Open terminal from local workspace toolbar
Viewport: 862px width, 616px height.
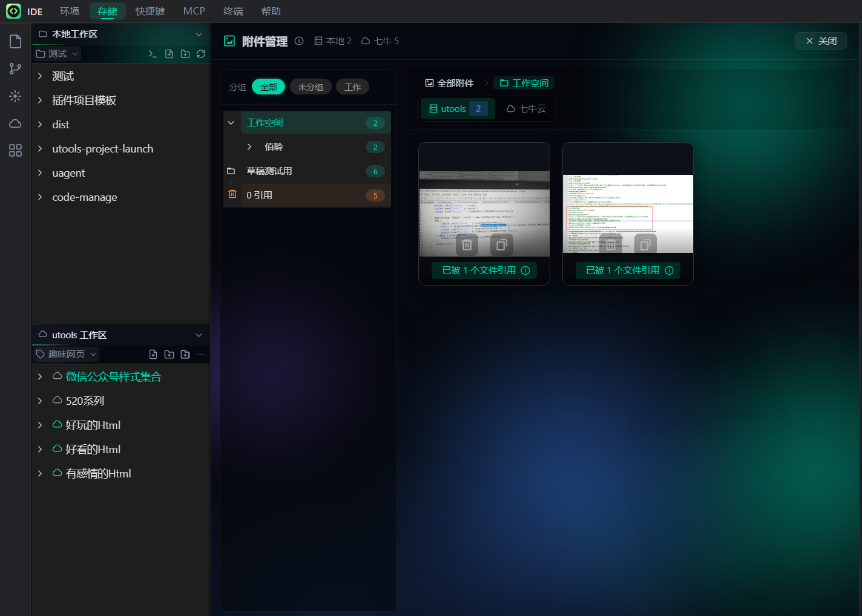(x=153, y=54)
